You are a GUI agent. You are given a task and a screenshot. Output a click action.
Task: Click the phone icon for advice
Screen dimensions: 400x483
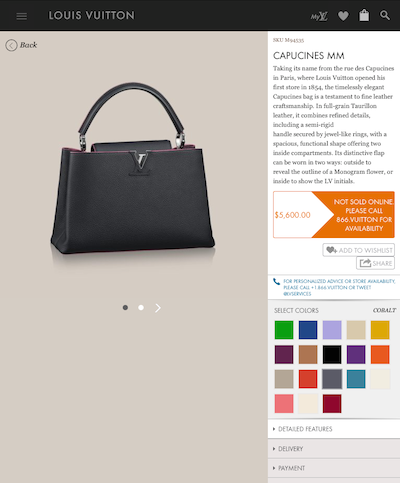pyautogui.click(x=276, y=282)
